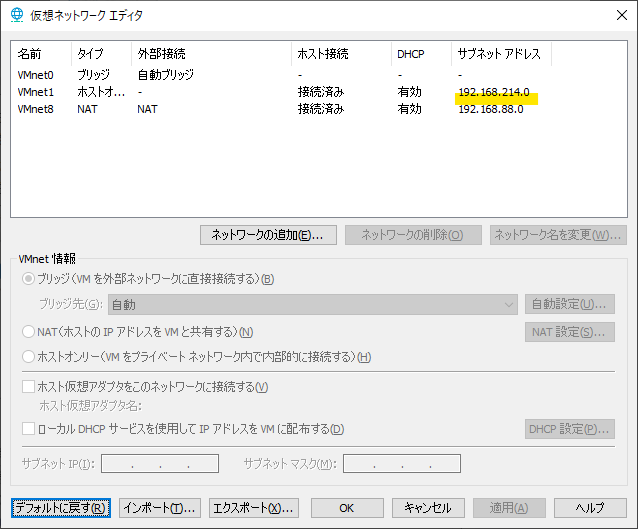638x529 pixels.
Task: Toggle ローカル DHCP サービス checkbox
Action: (x=28, y=428)
